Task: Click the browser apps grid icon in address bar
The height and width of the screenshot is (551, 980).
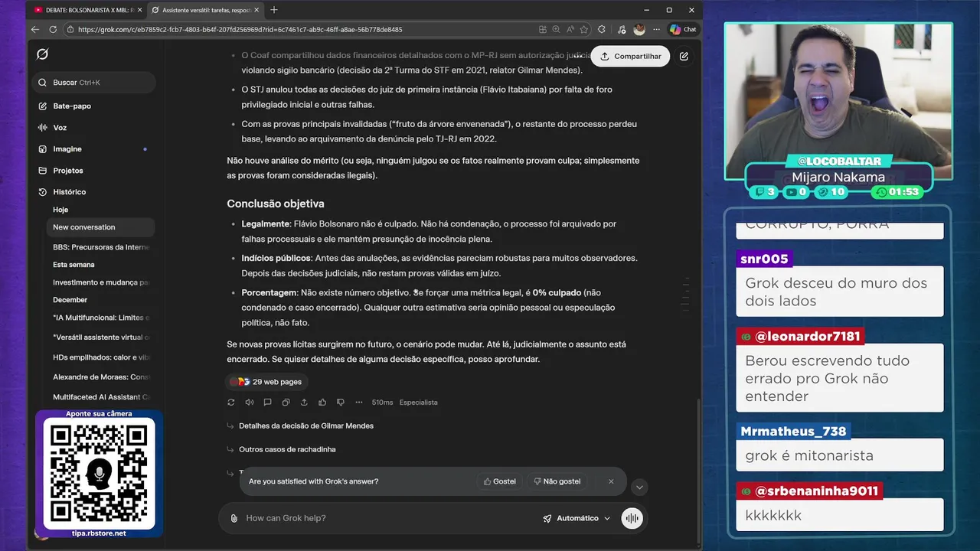Action: [543, 29]
